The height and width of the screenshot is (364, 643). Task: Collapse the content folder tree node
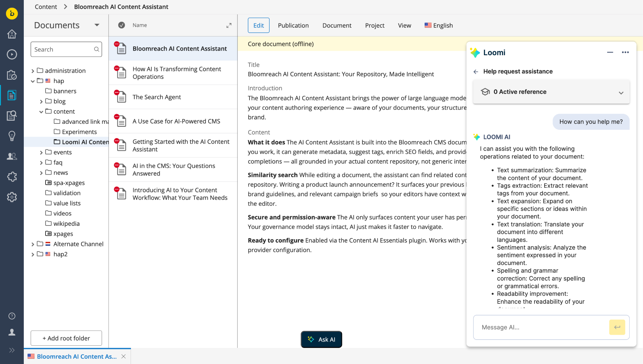(41, 112)
